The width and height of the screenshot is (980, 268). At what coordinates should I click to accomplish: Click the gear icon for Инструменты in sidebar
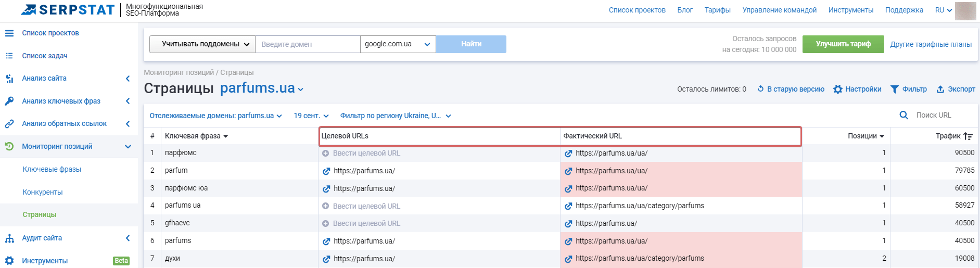[x=9, y=261]
